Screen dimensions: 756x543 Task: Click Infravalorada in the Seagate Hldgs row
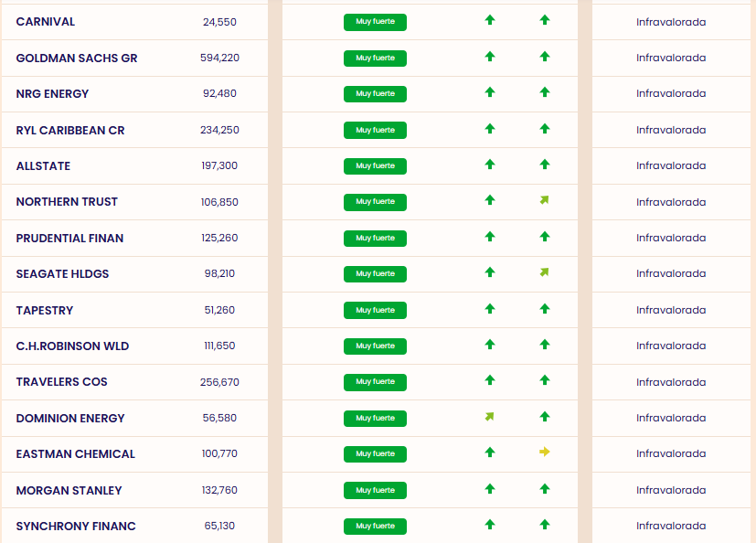pyautogui.click(x=671, y=274)
